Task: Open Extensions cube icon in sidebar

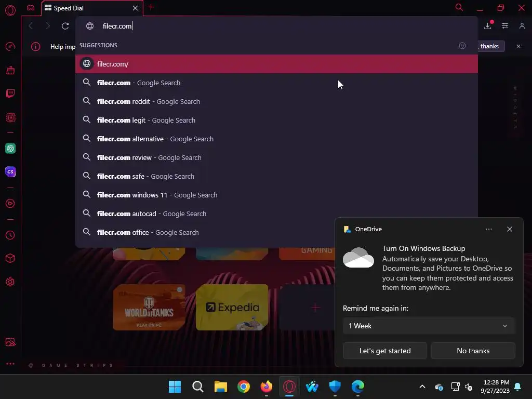Action: tap(10, 259)
